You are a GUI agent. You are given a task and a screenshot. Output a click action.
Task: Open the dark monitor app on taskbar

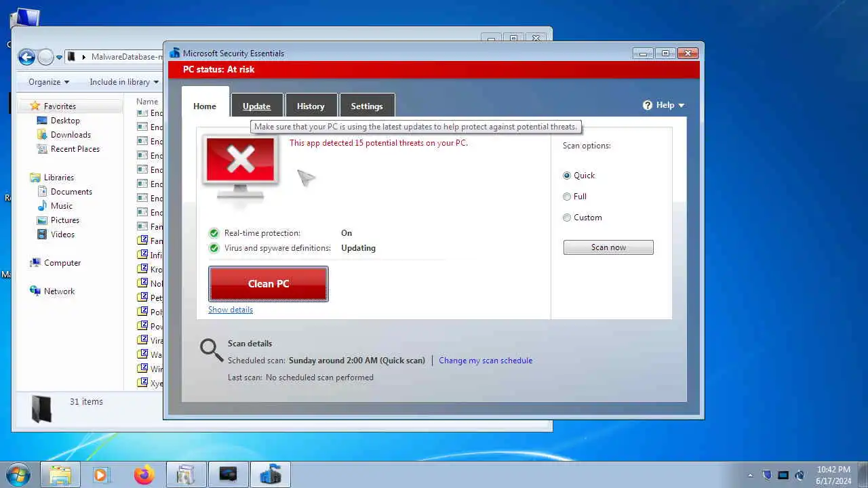click(228, 474)
